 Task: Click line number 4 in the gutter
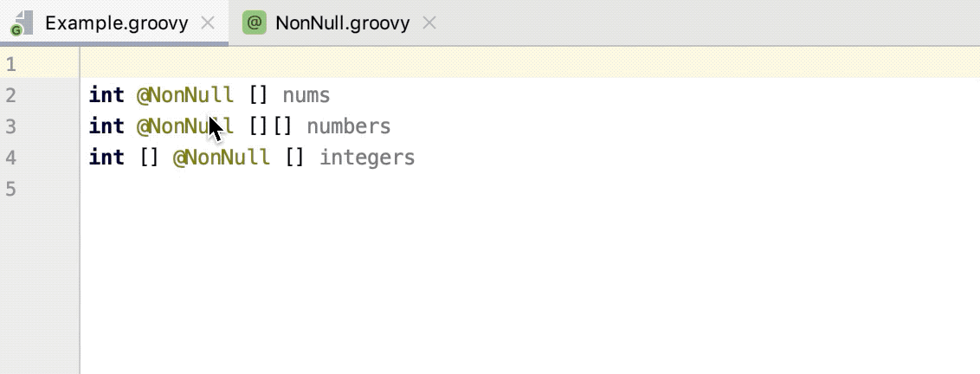pyautogui.click(x=10, y=158)
